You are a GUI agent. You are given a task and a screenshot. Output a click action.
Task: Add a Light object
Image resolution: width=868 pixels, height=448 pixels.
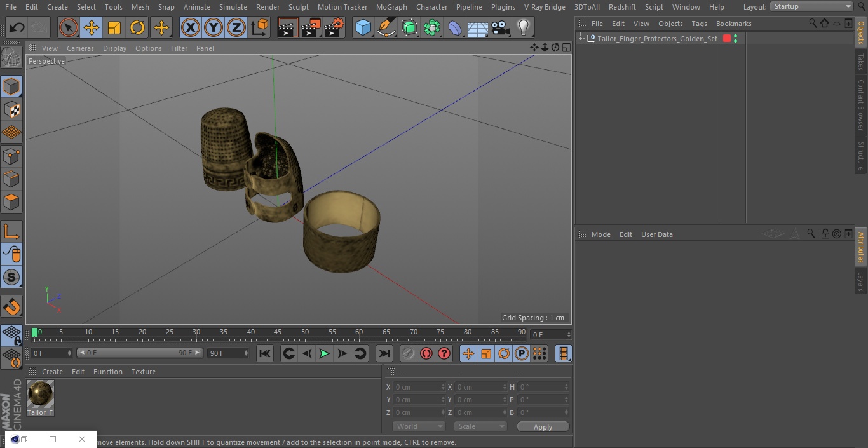pyautogui.click(x=523, y=27)
